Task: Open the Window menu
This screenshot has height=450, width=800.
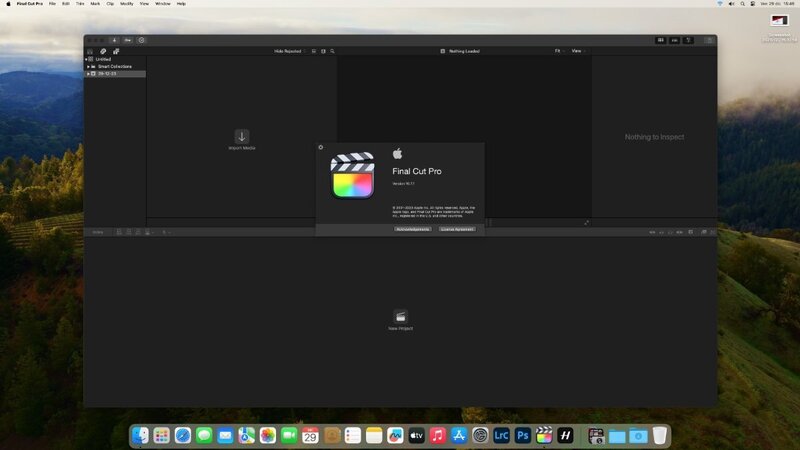Action: click(163, 4)
